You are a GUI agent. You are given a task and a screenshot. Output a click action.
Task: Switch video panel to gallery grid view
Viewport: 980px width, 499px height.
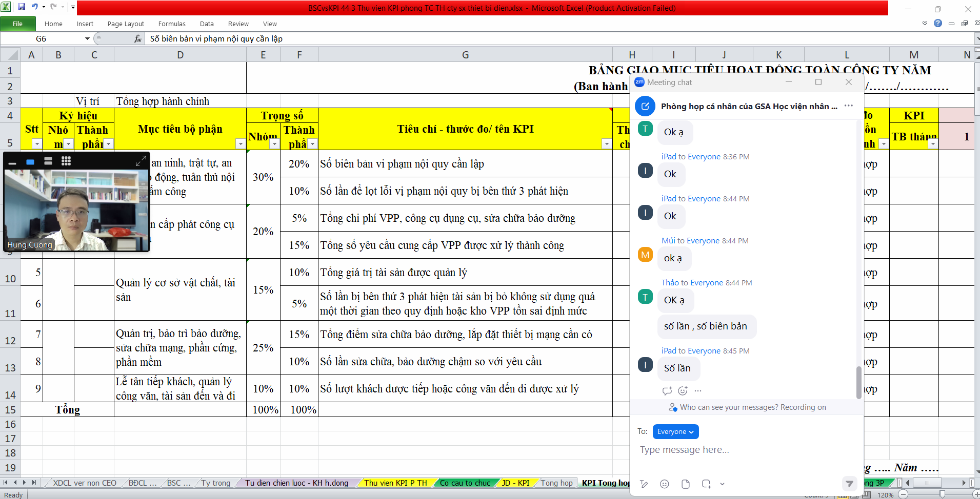(x=66, y=161)
